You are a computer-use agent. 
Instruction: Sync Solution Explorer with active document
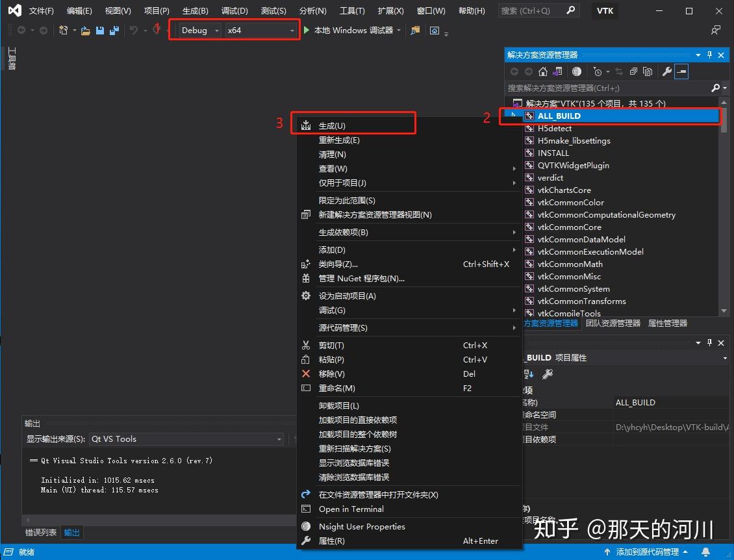pyautogui.click(x=620, y=71)
